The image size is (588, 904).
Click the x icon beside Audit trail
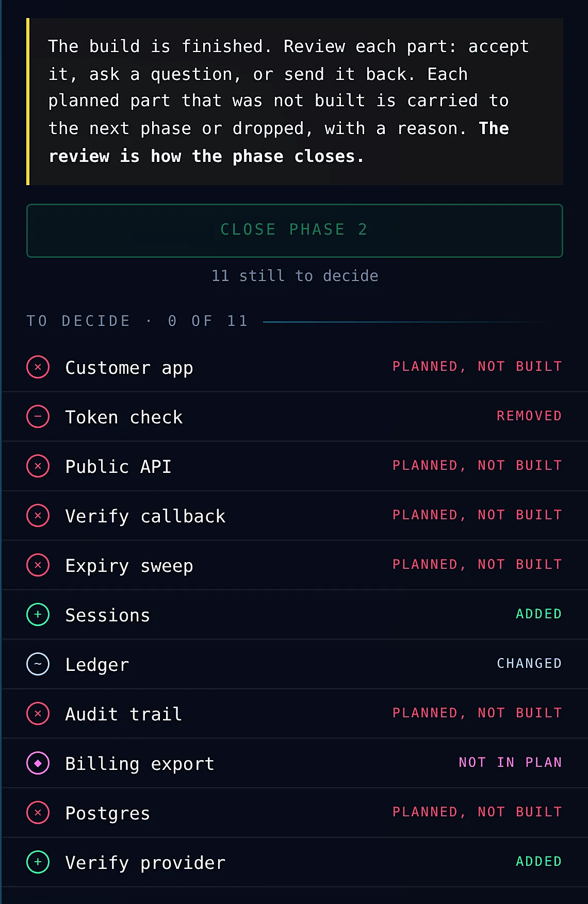point(38,714)
